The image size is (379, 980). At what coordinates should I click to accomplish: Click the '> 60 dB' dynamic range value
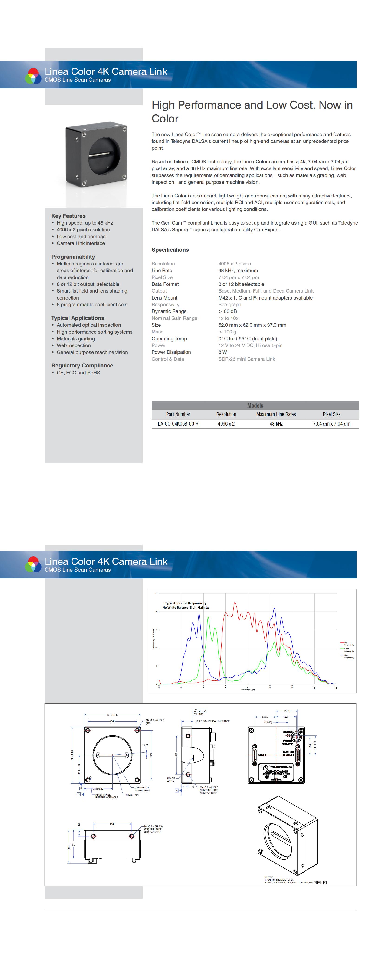click(227, 311)
